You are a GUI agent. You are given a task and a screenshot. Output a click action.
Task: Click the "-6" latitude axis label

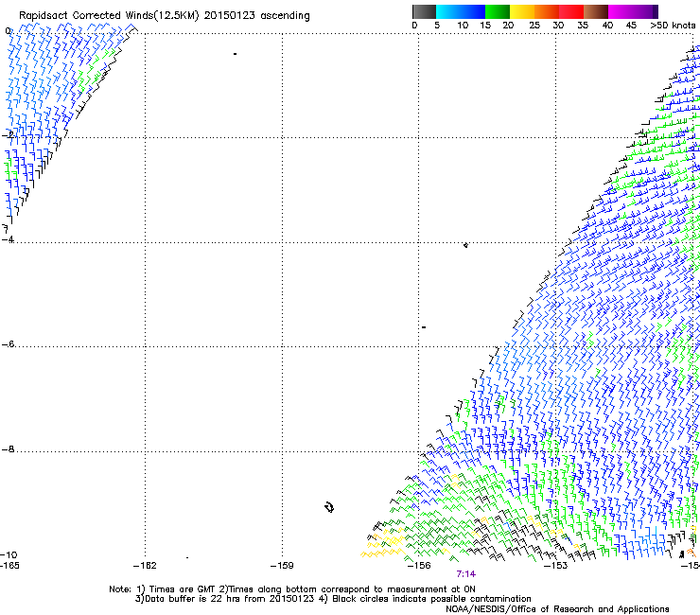8,343
